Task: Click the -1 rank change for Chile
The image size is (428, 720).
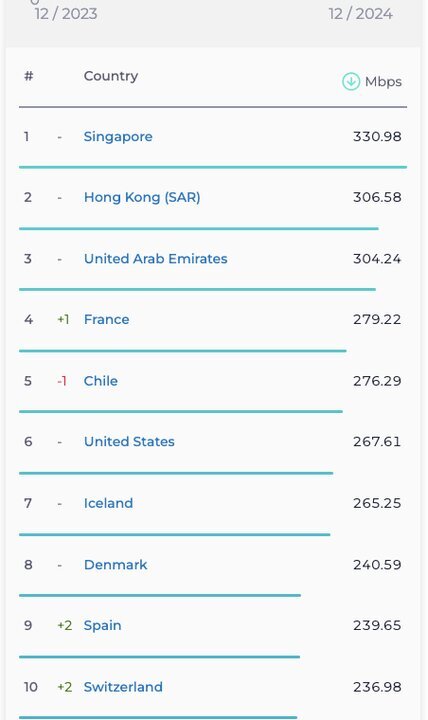Action: click(62, 381)
